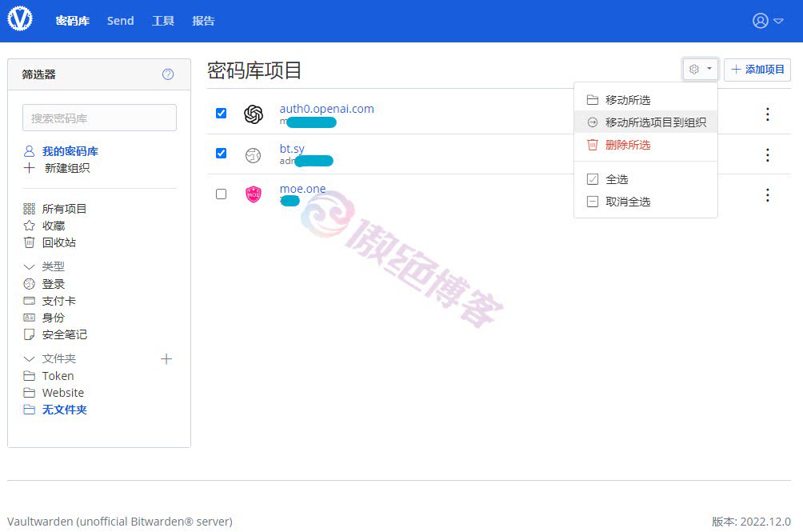Check the moe.one item checkbox
The height and width of the screenshot is (532, 803).
coord(221,194)
